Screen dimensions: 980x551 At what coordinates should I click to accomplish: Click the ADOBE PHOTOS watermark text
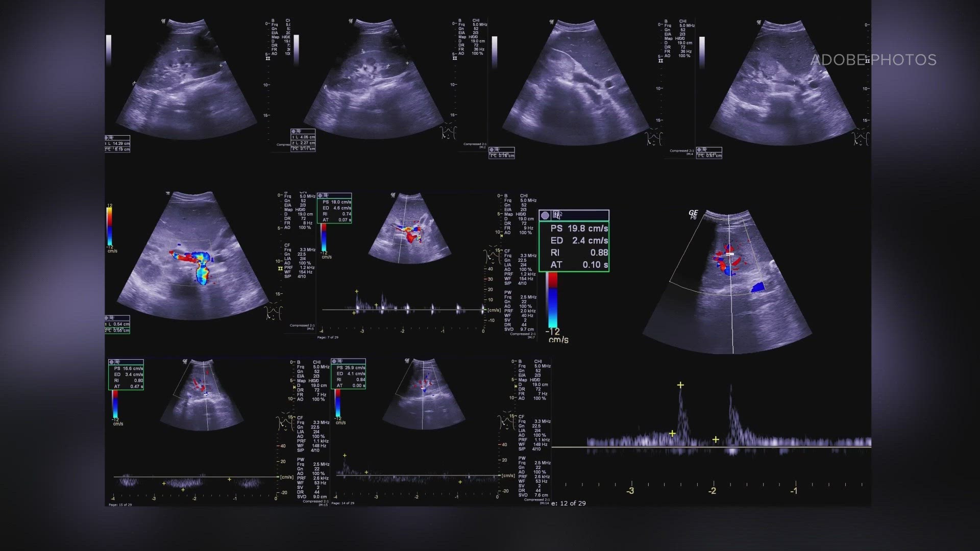point(873,60)
